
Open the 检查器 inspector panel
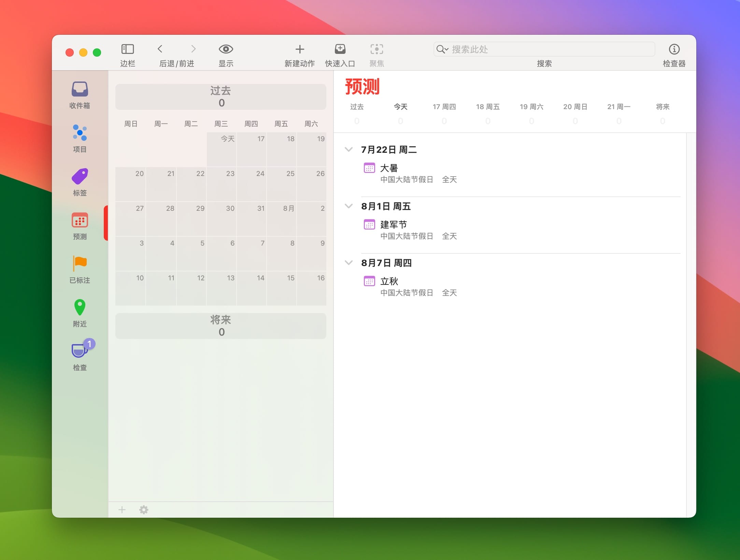(x=674, y=49)
